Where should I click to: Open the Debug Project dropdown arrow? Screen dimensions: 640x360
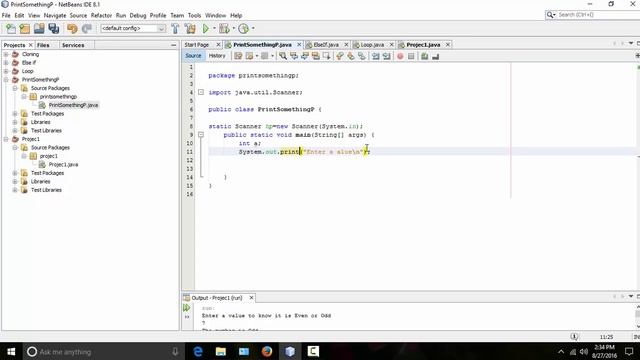coord(233,29)
